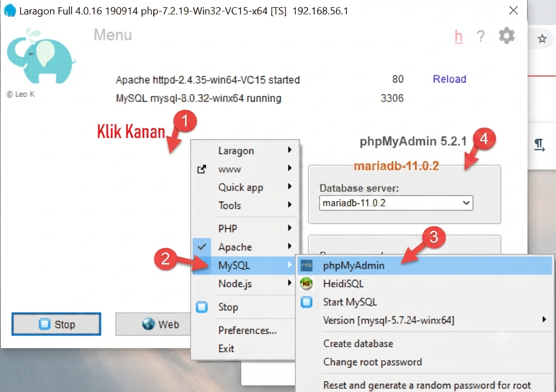The width and height of the screenshot is (556, 392).
Task: Click the Reload link next to Apache
Action: (449, 79)
